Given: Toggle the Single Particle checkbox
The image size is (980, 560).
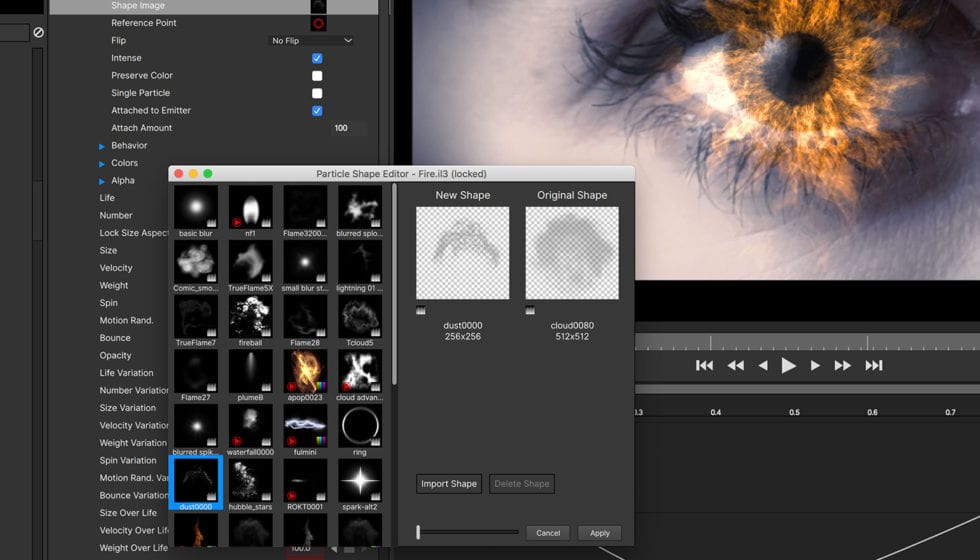Looking at the screenshot, I should (317, 93).
